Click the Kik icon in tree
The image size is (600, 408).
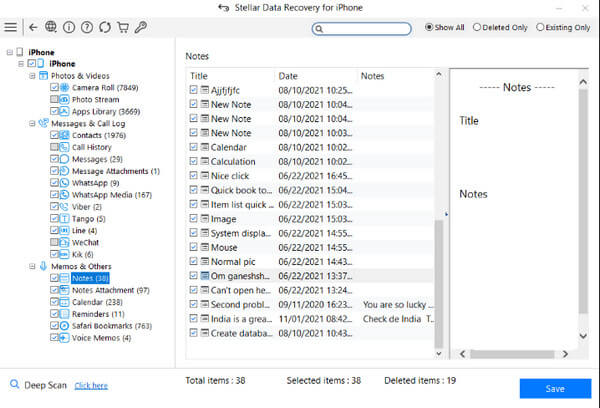pyautogui.click(x=64, y=254)
